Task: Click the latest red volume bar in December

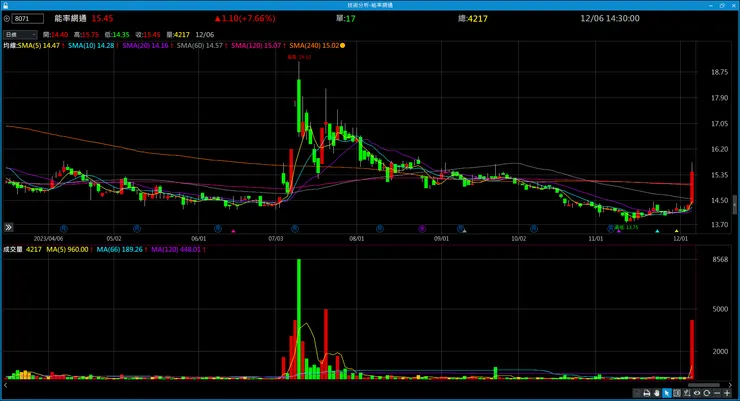Action: pos(692,349)
